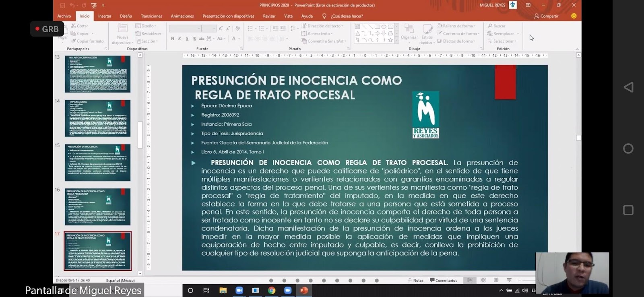The width and height of the screenshot is (644, 297).
Task: Click the Restablecer slide button
Action: [x=149, y=33]
